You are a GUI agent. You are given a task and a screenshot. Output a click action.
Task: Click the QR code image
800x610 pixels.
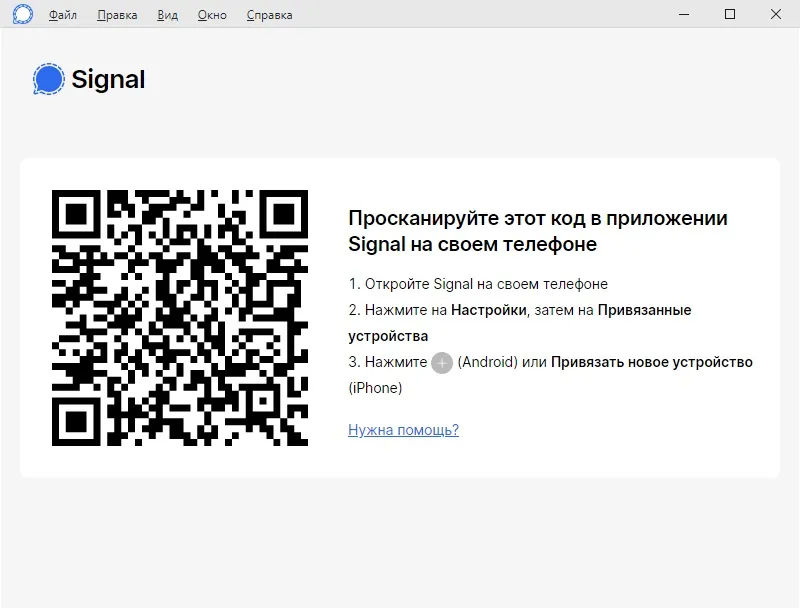click(x=180, y=318)
